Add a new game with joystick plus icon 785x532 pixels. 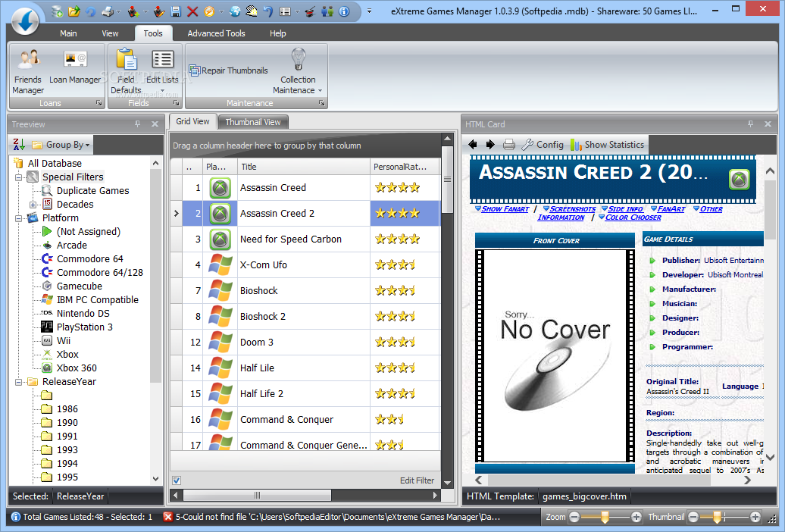(133, 11)
